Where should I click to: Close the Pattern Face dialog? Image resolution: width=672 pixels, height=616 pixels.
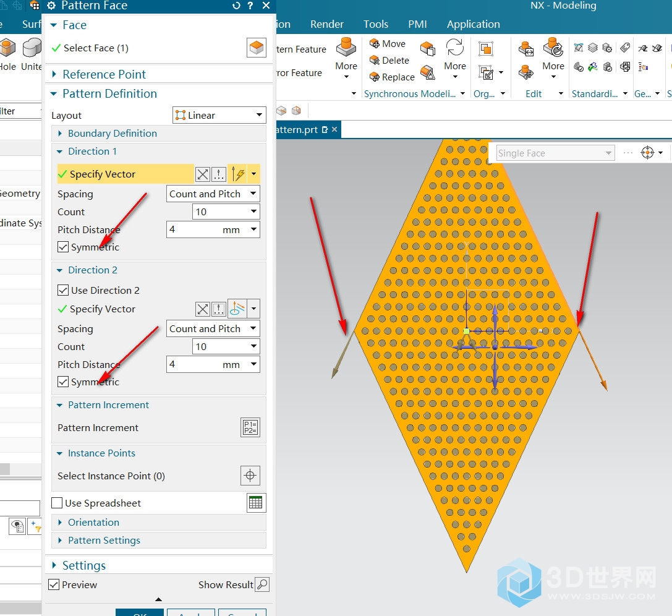tap(266, 6)
